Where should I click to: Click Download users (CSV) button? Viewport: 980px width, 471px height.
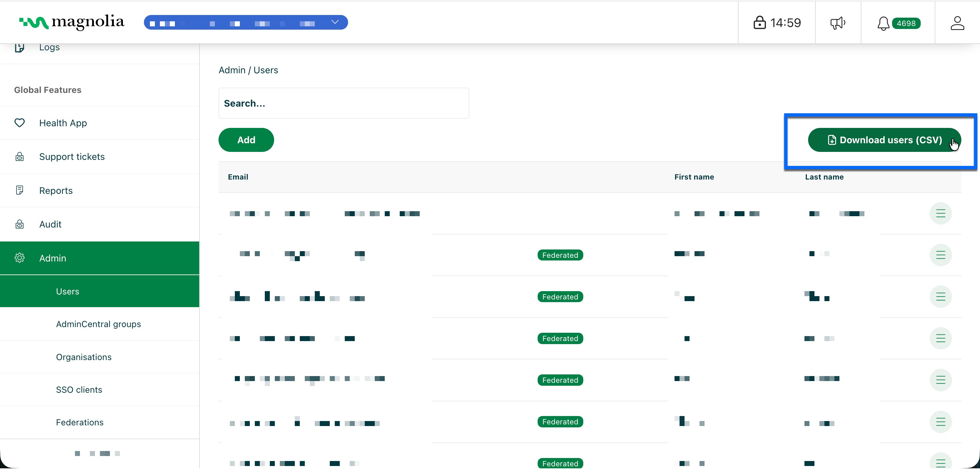point(884,140)
